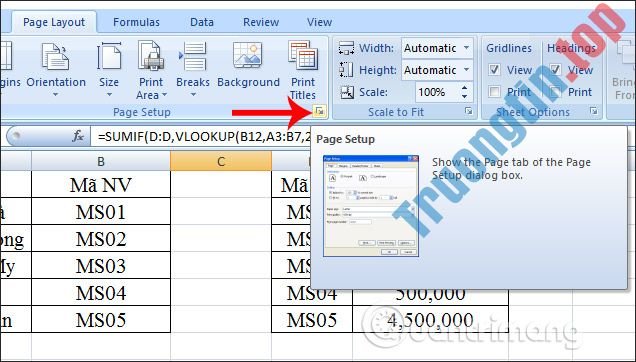Increase Scale percentage with up arrow

point(464,88)
